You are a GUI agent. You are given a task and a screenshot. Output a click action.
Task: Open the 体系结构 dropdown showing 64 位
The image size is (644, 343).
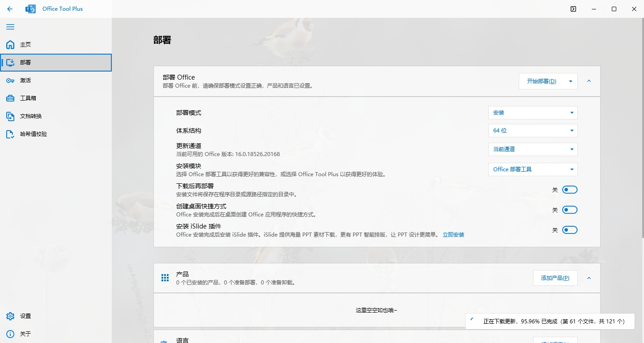click(533, 131)
